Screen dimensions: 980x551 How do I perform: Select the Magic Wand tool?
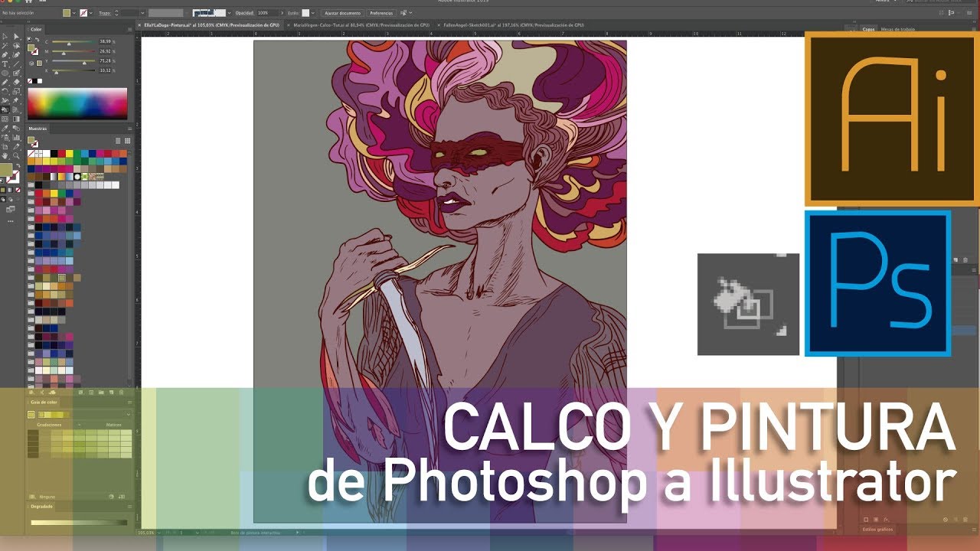5,46
